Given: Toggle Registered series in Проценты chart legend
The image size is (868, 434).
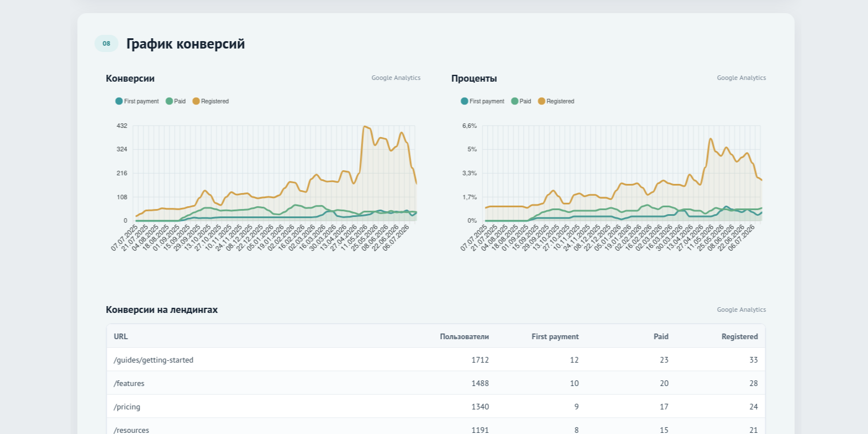Looking at the screenshot, I should tap(556, 101).
